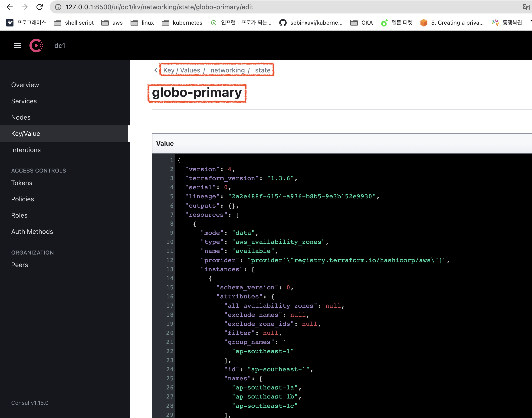Open the linux bookmark folder
Viewport: 532px width, 418px height.
142,23
